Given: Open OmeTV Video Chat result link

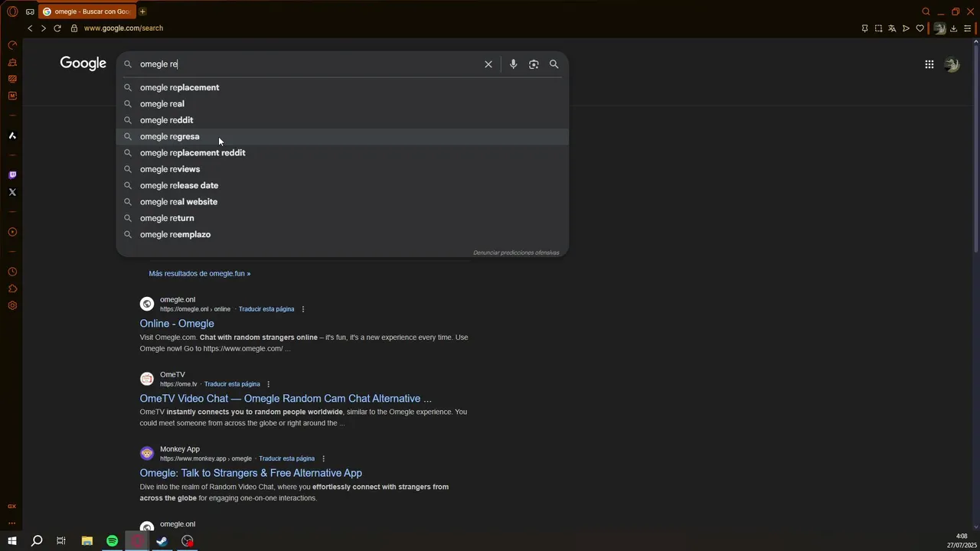Looking at the screenshot, I should pyautogui.click(x=286, y=399).
